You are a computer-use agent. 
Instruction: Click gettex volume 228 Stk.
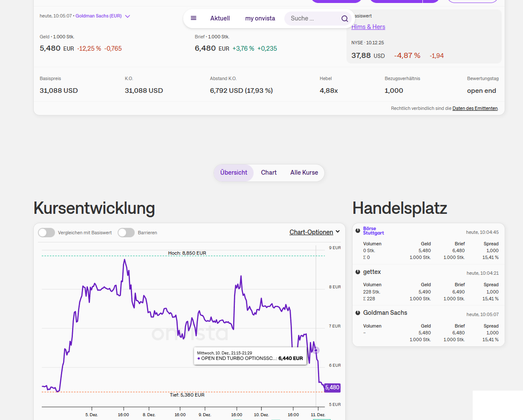[372, 292]
